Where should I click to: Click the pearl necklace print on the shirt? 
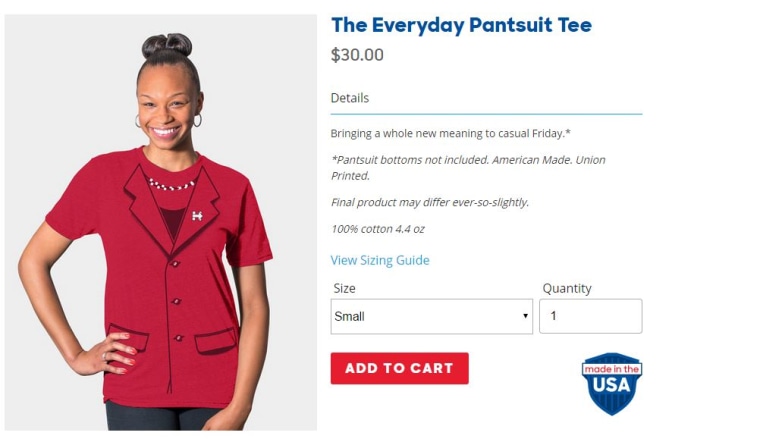tap(171, 184)
